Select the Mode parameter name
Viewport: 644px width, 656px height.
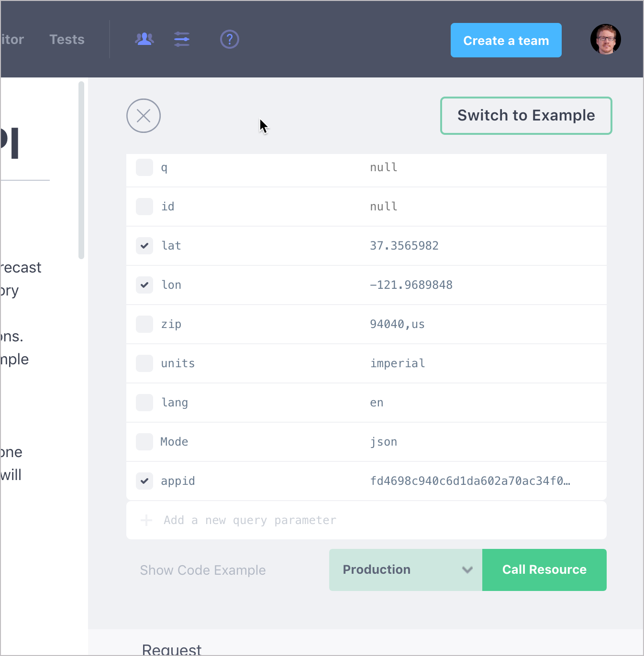click(x=174, y=442)
